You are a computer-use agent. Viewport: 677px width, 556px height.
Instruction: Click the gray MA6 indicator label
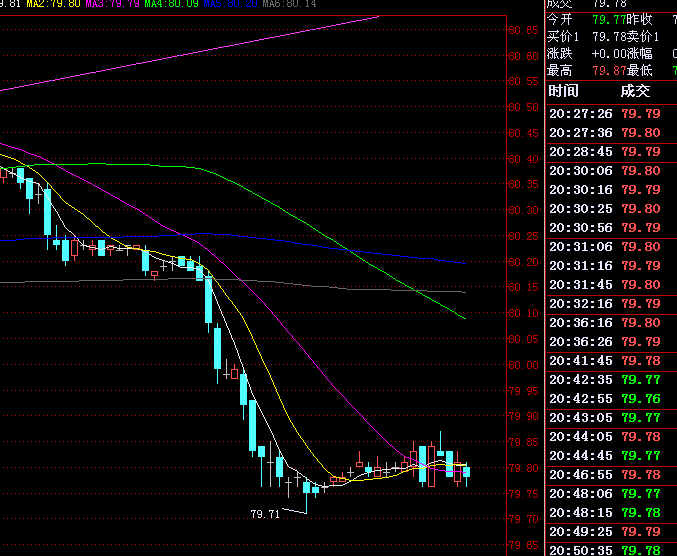(289, 5)
